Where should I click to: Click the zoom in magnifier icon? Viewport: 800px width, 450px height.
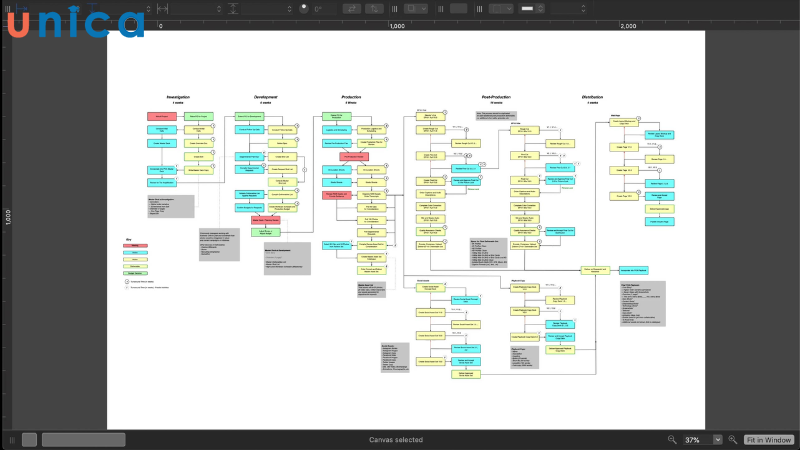(x=733, y=440)
